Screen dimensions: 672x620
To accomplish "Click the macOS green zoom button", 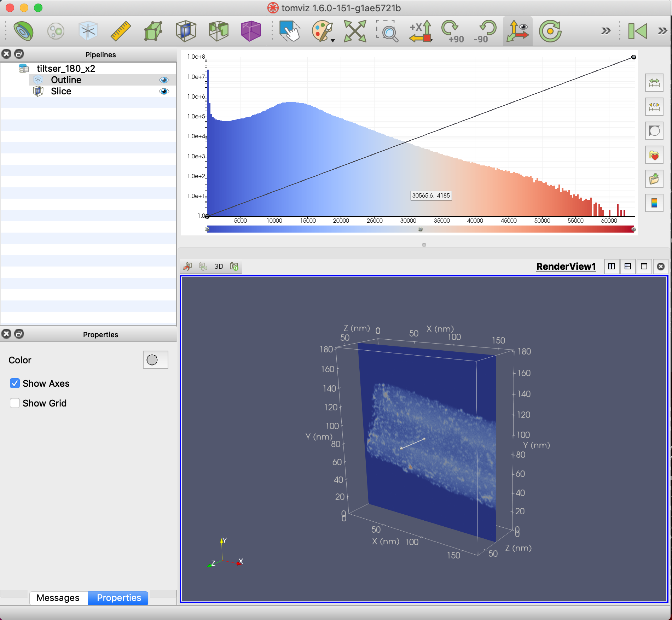I will [x=38, y=8].
